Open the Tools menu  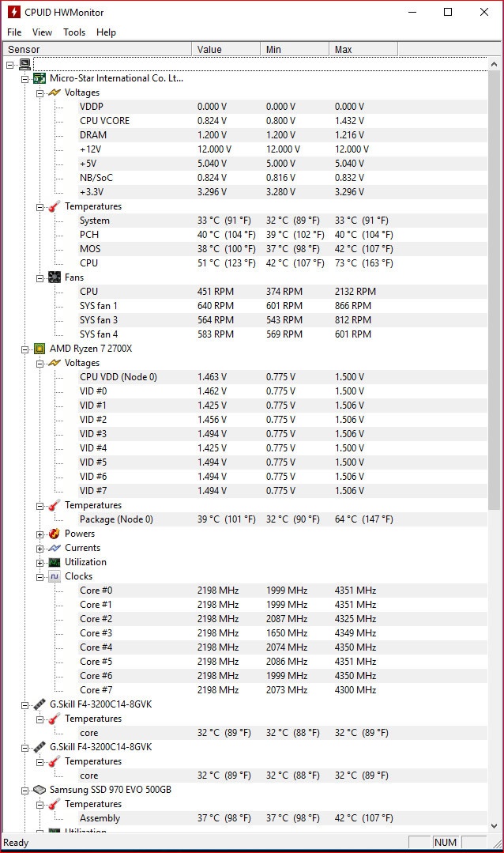[74, 32]
